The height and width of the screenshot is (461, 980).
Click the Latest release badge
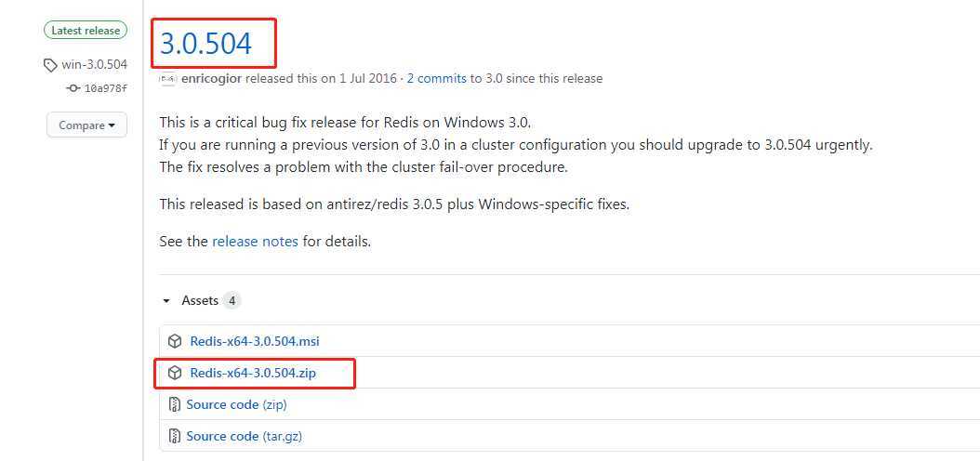point(86,30)
